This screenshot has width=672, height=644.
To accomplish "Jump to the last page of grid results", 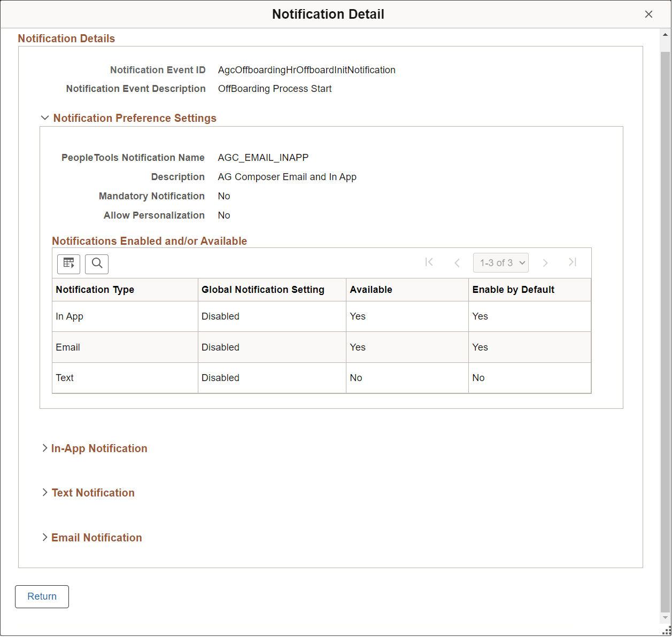I will click(x=572, y=262).
